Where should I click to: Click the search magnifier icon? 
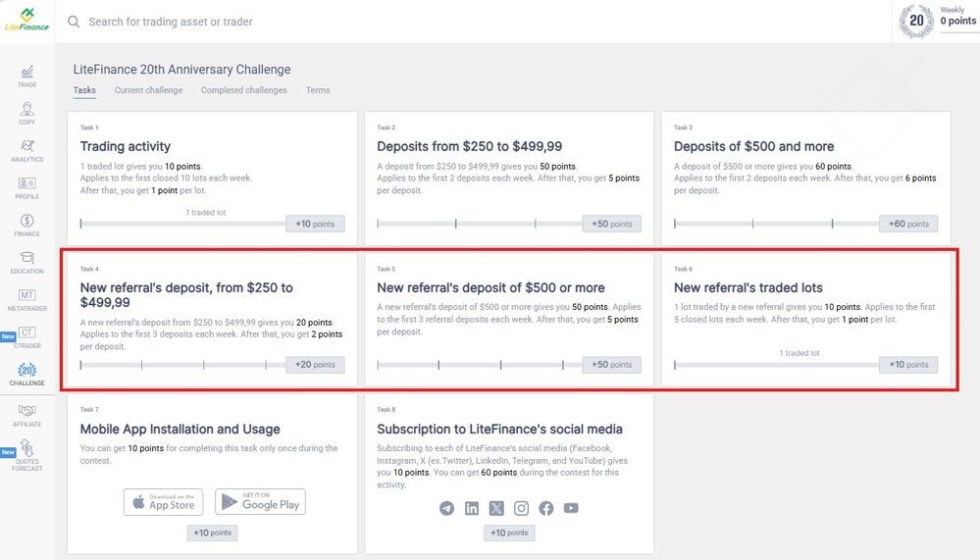[x=74, y=22]
